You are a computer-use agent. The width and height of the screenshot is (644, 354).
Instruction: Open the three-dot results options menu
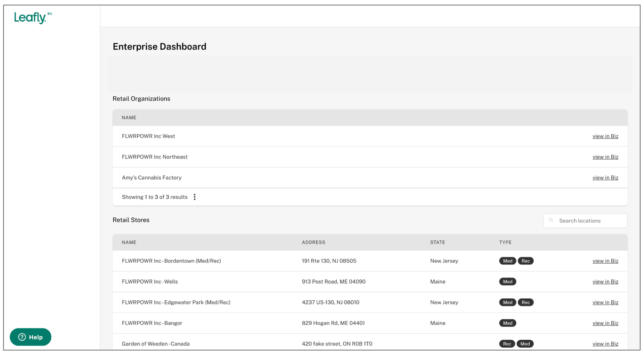click(x=194, y=197)
